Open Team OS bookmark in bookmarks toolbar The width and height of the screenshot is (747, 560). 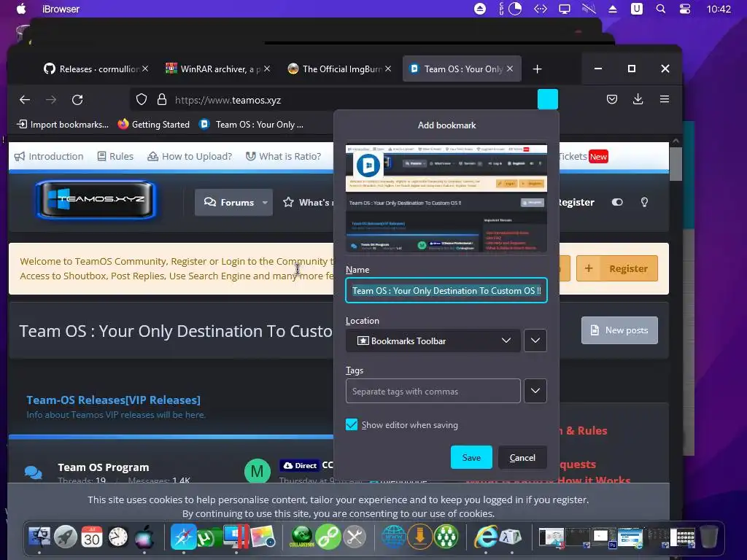tap(251, 124)
